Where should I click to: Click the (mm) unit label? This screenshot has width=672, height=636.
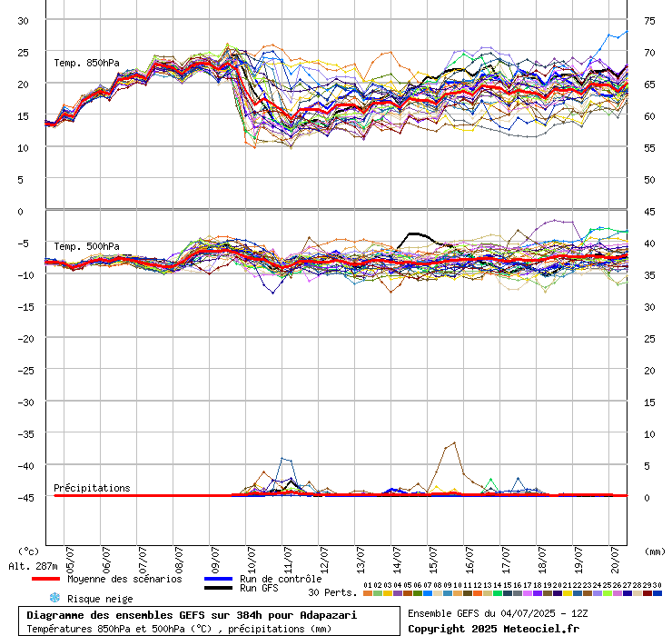pos(655,552)
